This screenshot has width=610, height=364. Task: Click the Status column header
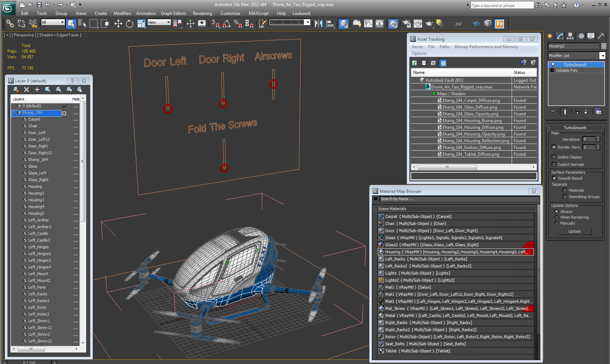[524, 73]
